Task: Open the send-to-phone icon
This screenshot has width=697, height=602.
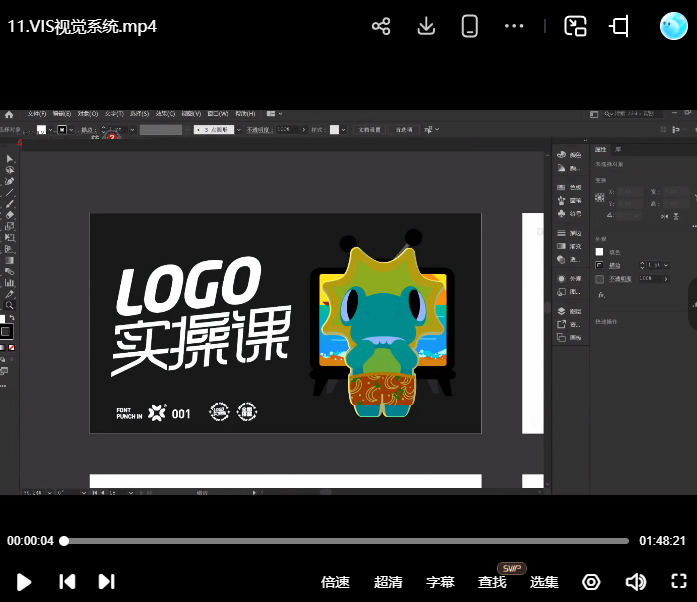Action: [x=470, y=27]
